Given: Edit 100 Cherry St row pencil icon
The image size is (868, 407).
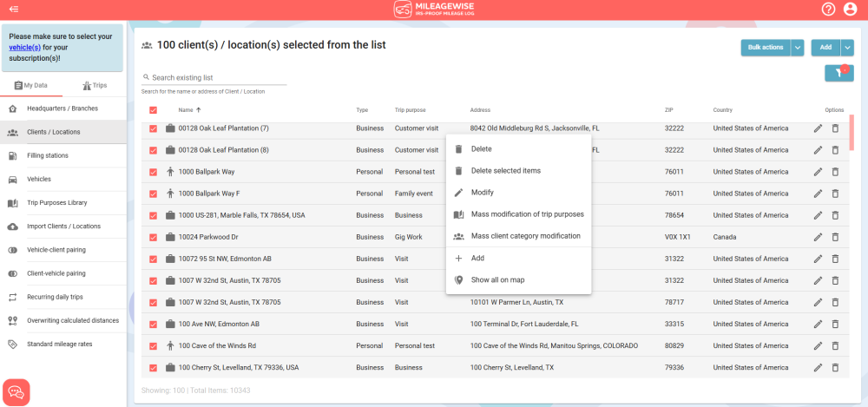Looking at the screenshot, I should (818, 368).
